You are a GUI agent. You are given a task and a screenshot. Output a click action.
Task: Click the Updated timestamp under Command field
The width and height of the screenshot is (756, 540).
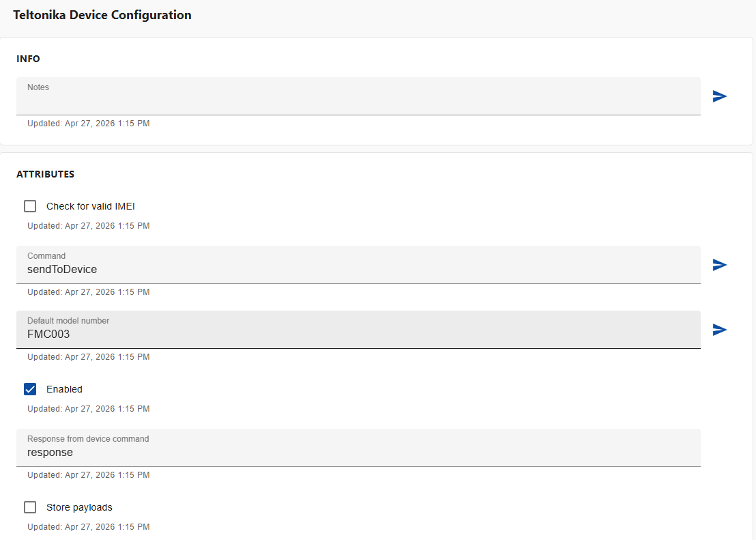point(88,292)
